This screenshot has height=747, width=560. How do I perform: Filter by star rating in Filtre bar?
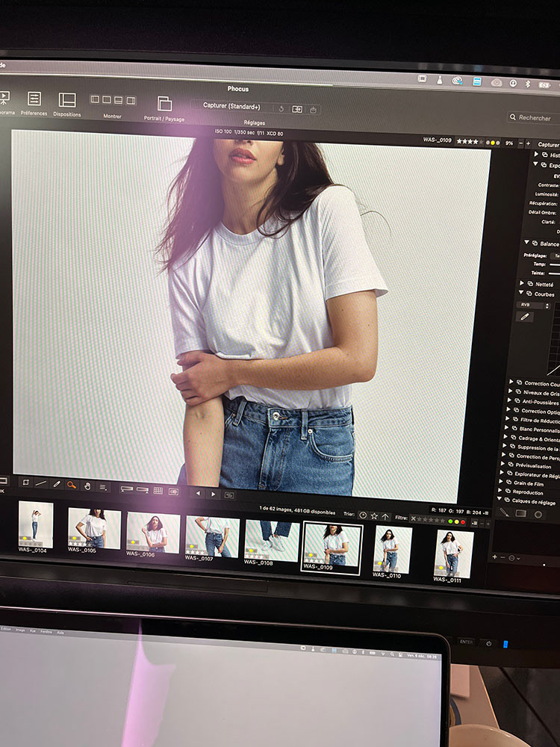coord(432,520)
